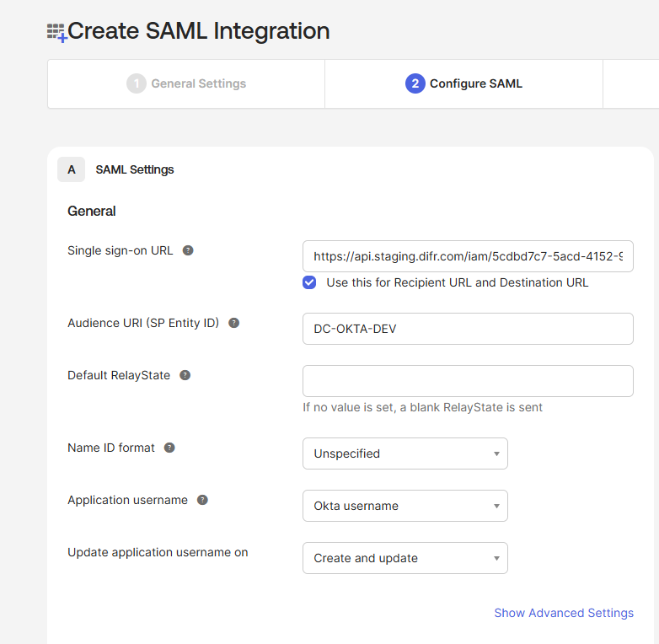Screen dimensions: 659x644
Task: Click the third wizard step after Configure SAML
Action: pyautogui.click(x=632, y=83)
